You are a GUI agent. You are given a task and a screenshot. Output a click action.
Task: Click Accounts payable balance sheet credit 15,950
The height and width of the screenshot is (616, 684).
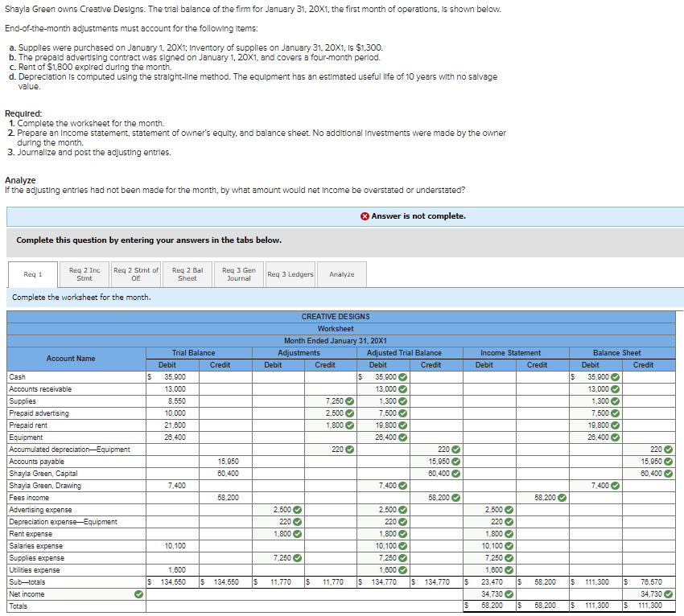pos(649,462)
